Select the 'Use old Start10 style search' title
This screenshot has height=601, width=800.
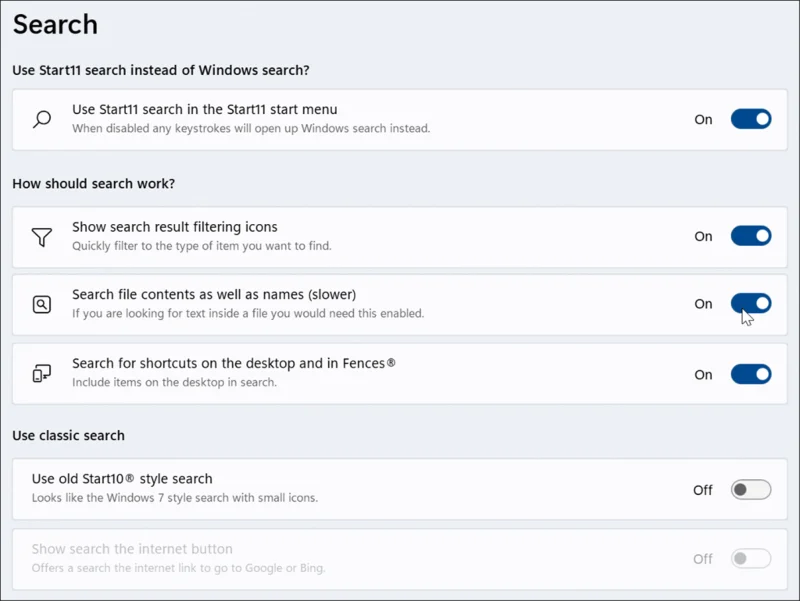[122, 479]
